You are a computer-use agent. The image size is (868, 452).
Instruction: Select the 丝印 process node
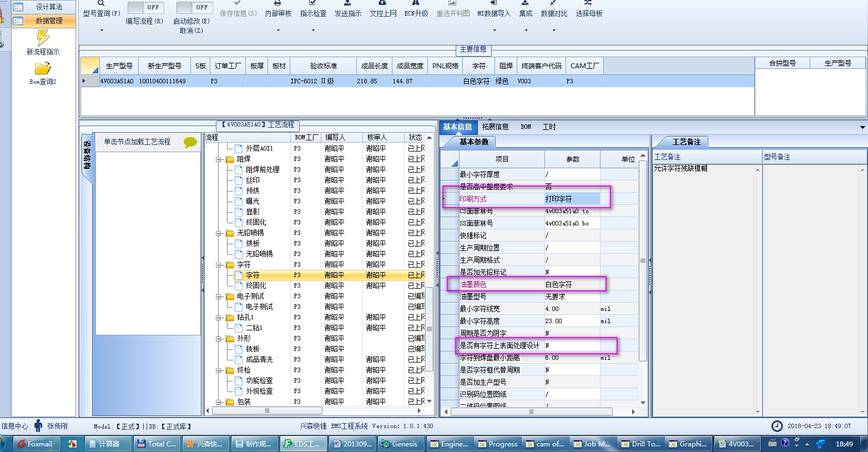click(253, 180)
